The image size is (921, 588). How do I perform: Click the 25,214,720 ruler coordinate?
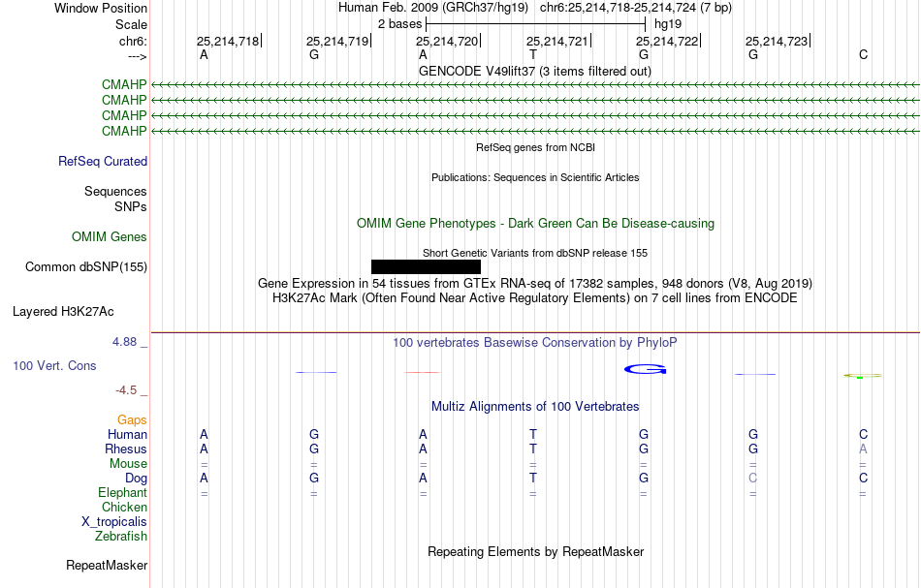pos(447,41)
